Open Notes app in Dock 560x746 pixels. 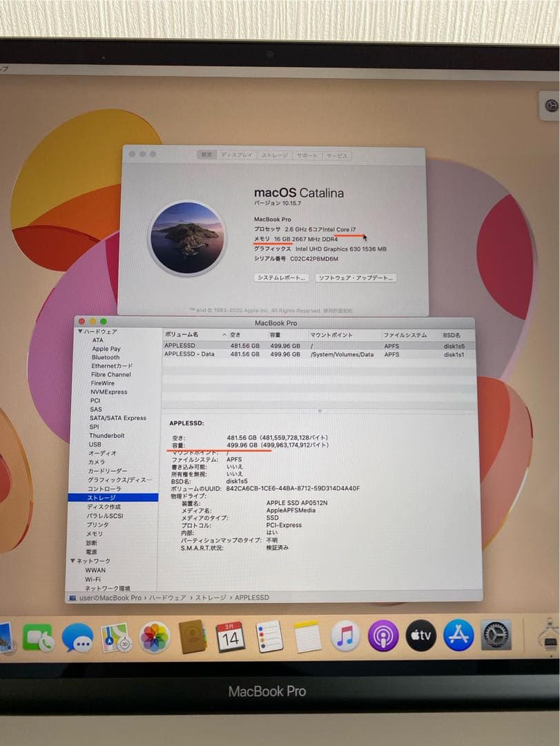point(307,636)
